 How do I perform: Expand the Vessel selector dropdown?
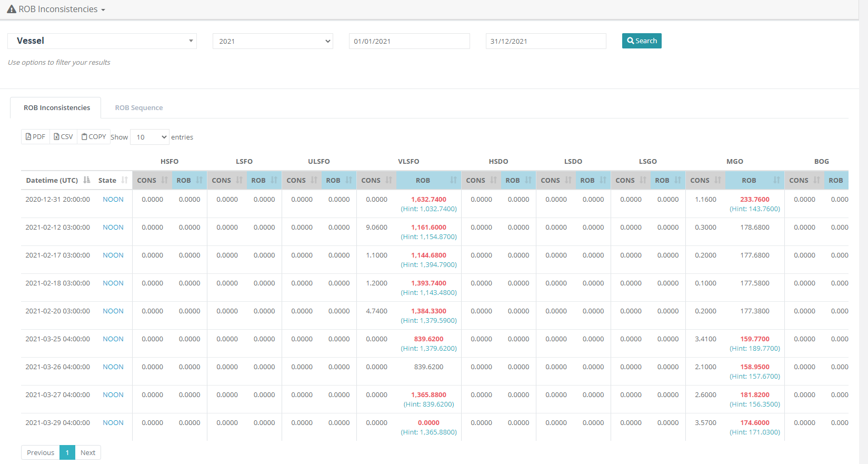click(x=102, y=41)
